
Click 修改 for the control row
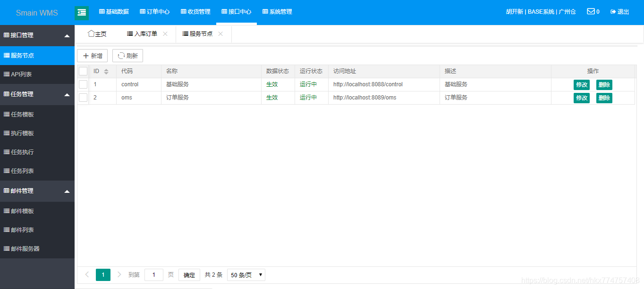pos(582,85)
